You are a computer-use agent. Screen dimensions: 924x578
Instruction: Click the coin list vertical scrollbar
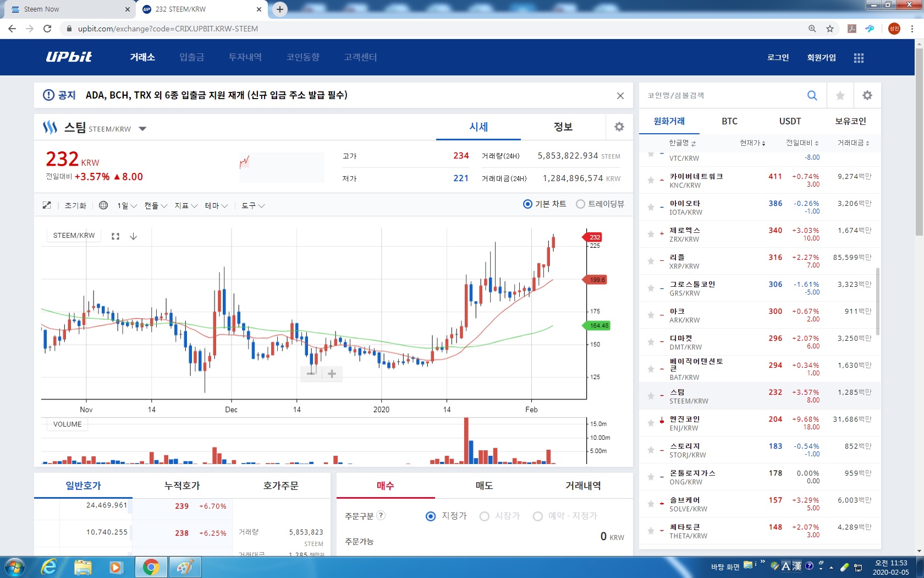pyautogui.click(x=878, y=301)
